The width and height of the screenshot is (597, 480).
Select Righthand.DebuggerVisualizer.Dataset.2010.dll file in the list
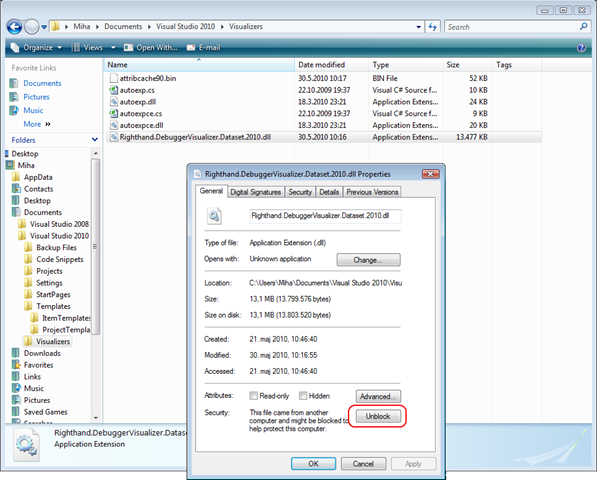(x=323, y=137)
